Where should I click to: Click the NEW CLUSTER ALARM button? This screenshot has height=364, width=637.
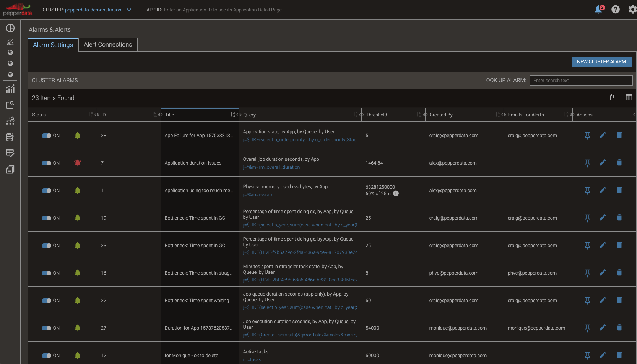point(601,62)
